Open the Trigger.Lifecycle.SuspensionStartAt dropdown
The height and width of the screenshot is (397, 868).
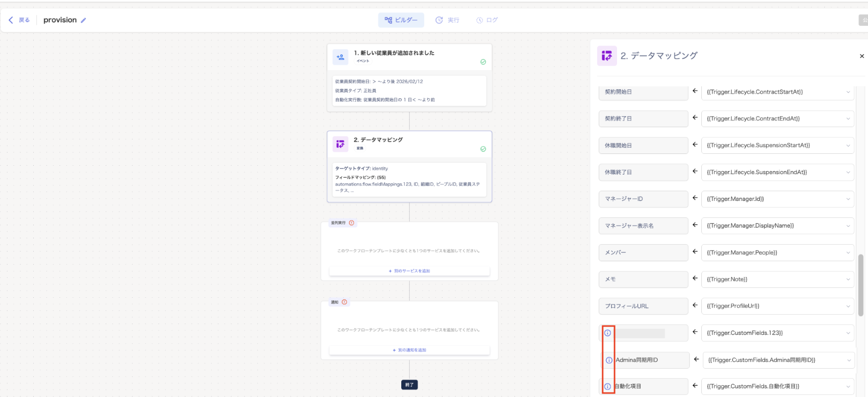(x=777, y=145)
